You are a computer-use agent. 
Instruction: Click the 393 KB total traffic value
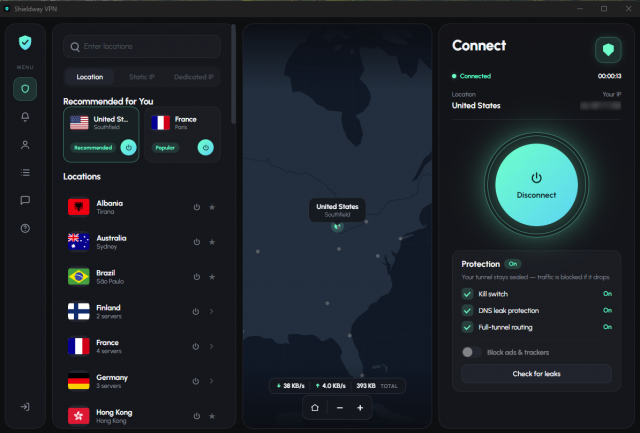[366, 386]
